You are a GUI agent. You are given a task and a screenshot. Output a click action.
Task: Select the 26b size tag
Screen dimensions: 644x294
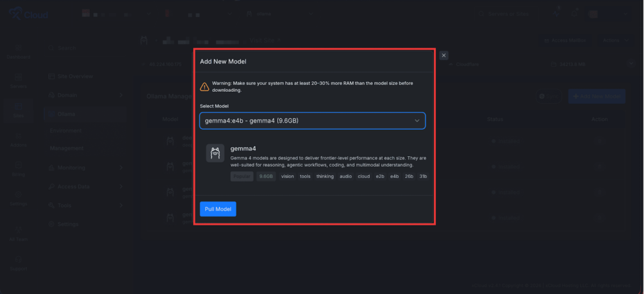tap(409, 177)
